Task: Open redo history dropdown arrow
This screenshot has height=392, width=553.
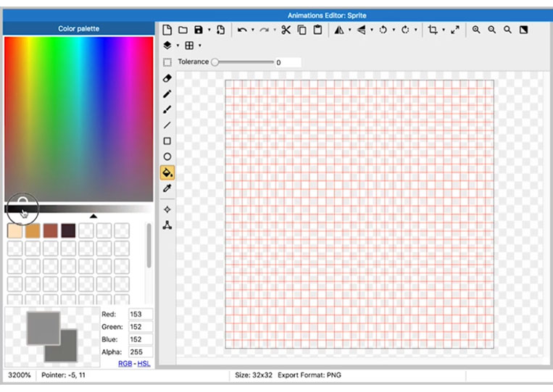Action: (x=275, y=30)
